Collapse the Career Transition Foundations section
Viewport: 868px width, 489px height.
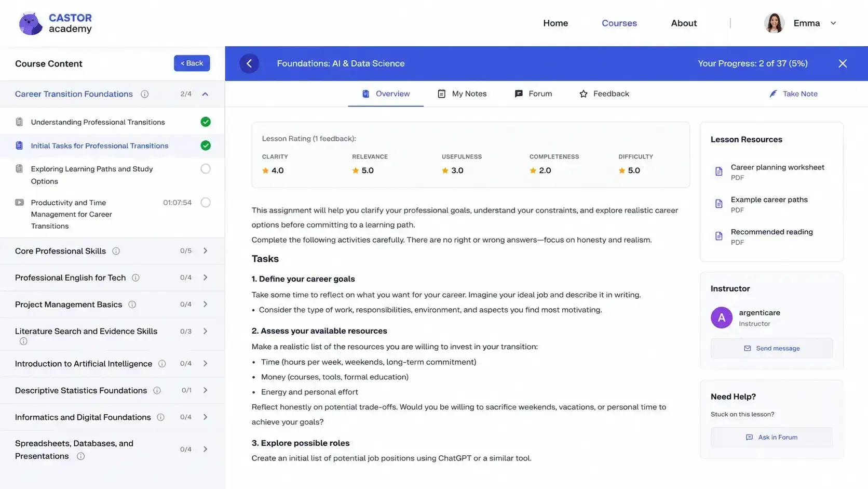205,94
